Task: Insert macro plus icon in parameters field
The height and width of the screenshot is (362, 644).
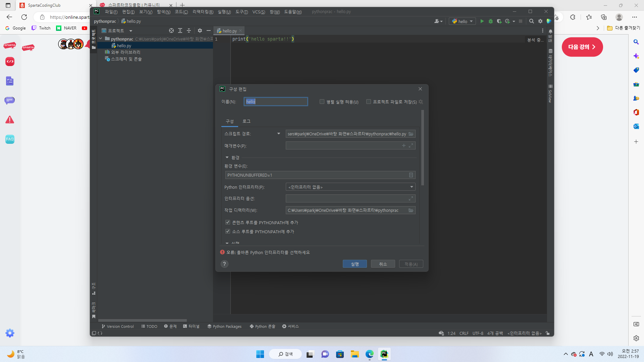Action: coord(404,145)
